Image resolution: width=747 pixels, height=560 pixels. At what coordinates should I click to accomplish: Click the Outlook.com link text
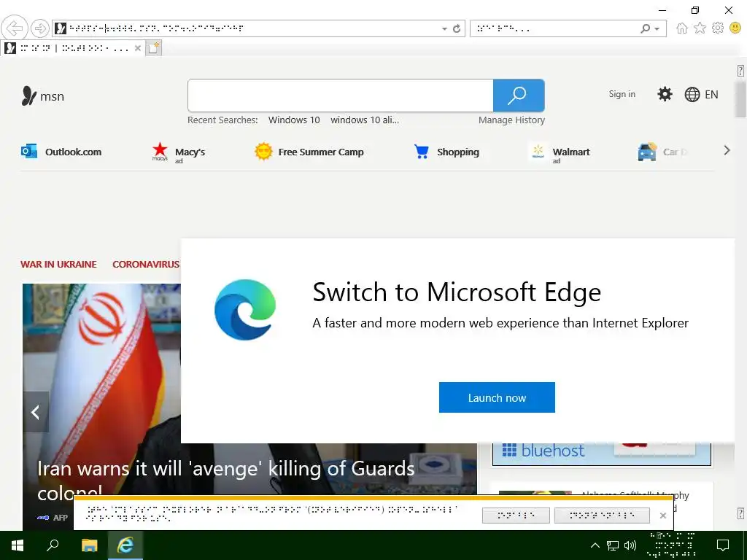pyautogui.click(x=74, y=152)
